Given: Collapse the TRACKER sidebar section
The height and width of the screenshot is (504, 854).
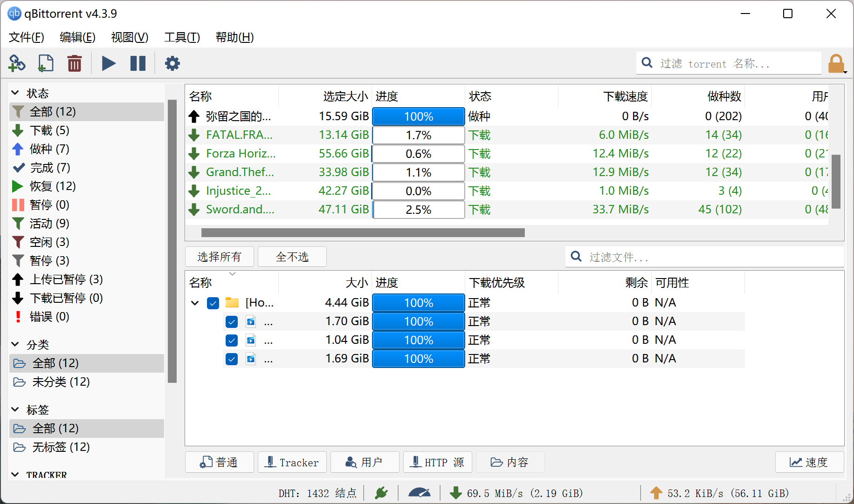Looking at the screenshot, I should click(x=15, y=475).
